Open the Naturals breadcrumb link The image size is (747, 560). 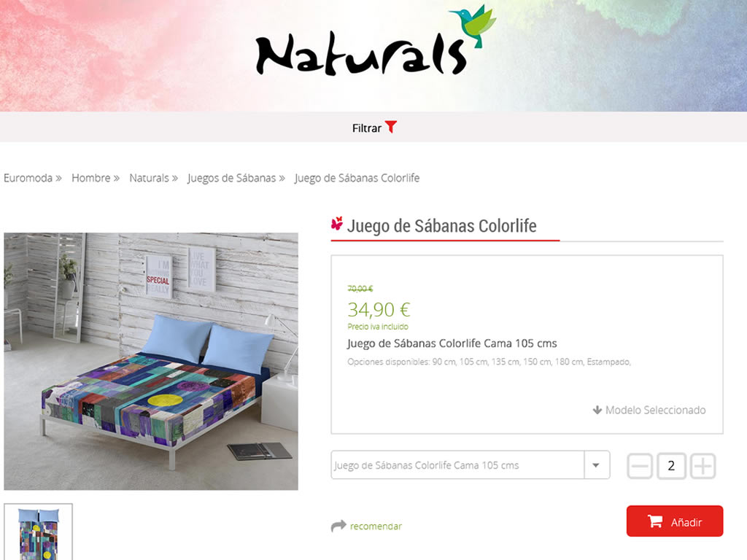click(149, 178)
